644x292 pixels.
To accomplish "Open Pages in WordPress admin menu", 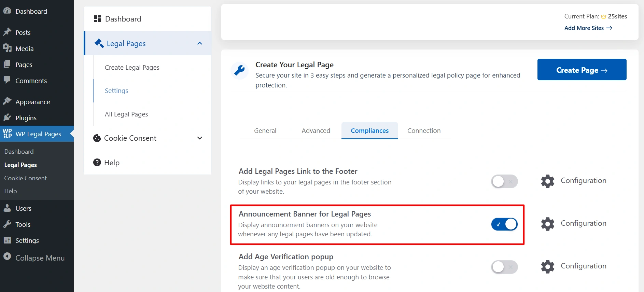I will coord(37,65).
